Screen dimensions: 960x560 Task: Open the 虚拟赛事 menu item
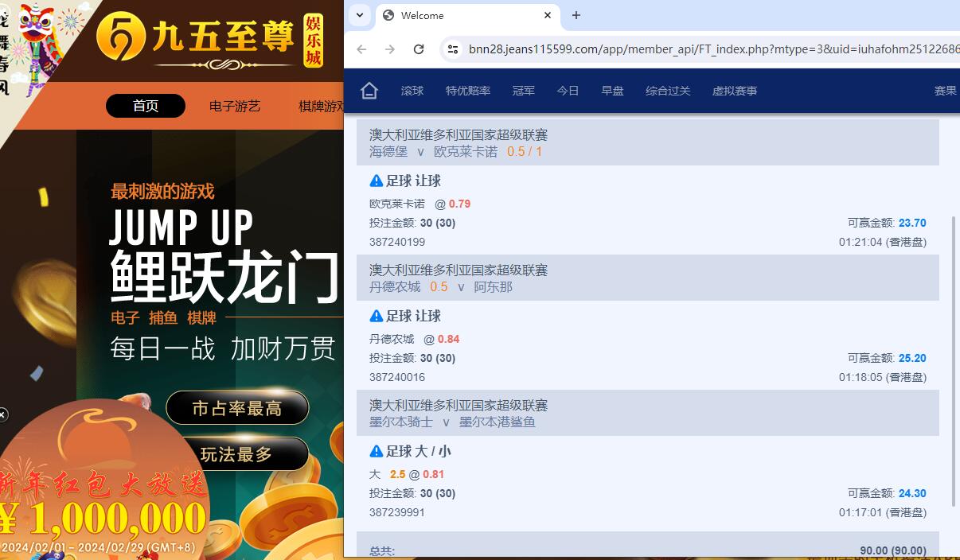click(735, 91)
